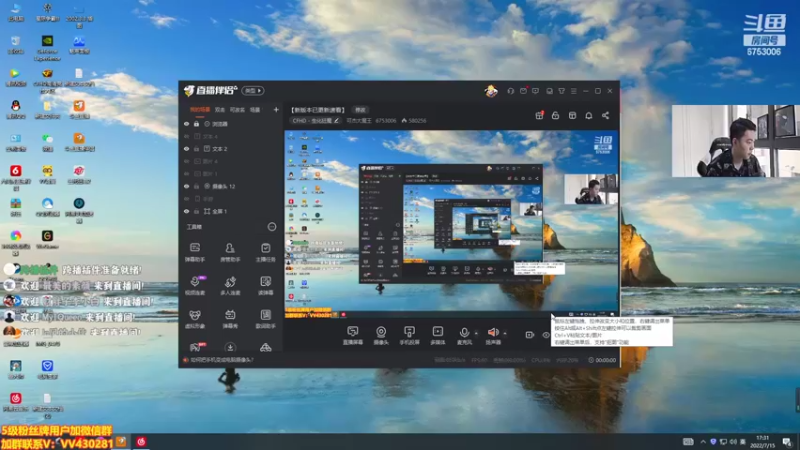Open the Windows notification center icon

pyautogui.click(x=786, y=442)
